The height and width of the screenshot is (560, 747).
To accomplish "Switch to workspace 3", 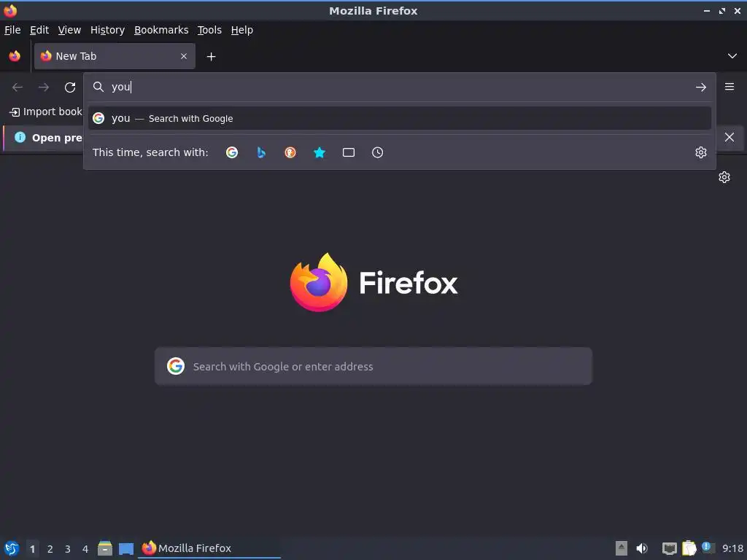I will [x=68, y=549].
